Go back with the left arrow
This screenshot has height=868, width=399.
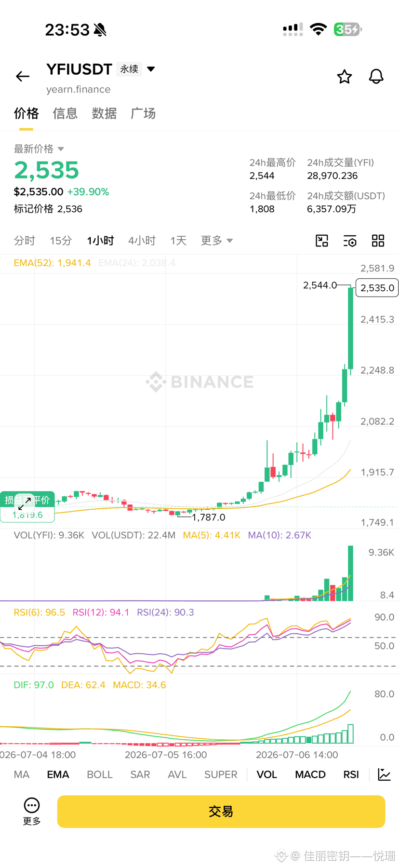click(x=23, y=76)
